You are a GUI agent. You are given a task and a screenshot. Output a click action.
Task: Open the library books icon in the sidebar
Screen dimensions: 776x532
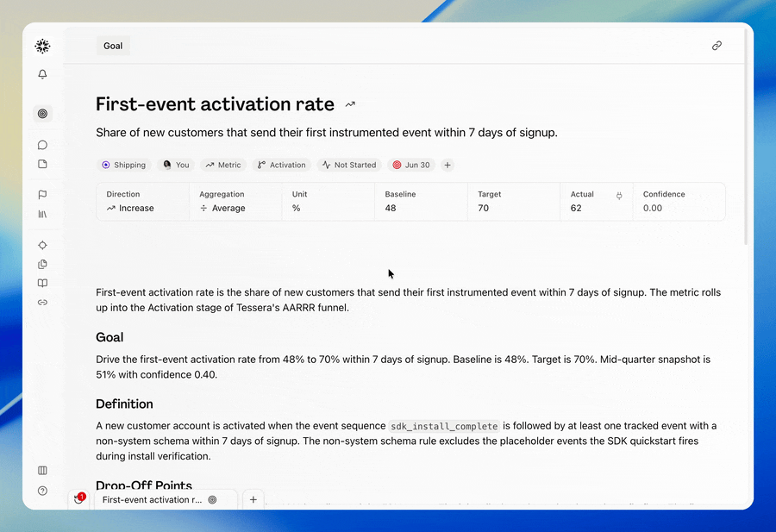[x=42, y=214]
